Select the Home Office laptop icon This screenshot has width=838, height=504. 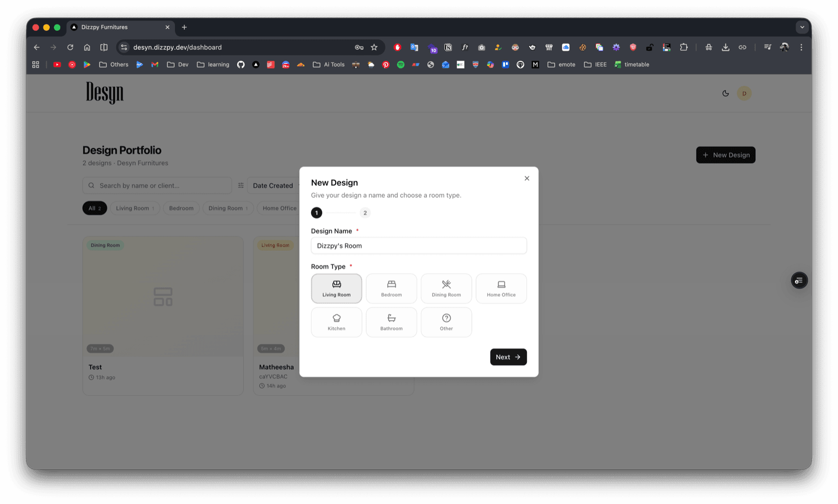coord(501,284)
